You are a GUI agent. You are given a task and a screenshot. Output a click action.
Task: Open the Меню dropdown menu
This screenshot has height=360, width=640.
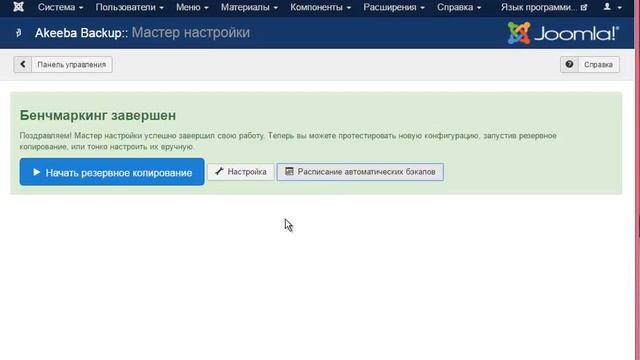pos(192,7)
